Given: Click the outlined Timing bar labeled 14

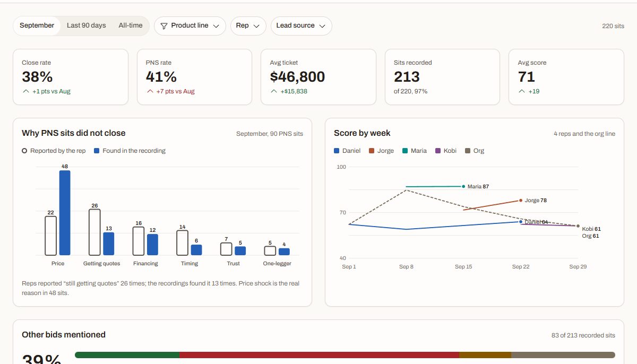Looking at the screenshot, I should click(182, 242).
